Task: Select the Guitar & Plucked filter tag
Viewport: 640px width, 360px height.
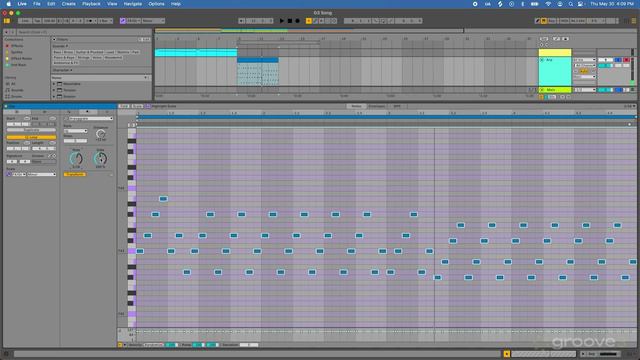Action: [90, 52]
